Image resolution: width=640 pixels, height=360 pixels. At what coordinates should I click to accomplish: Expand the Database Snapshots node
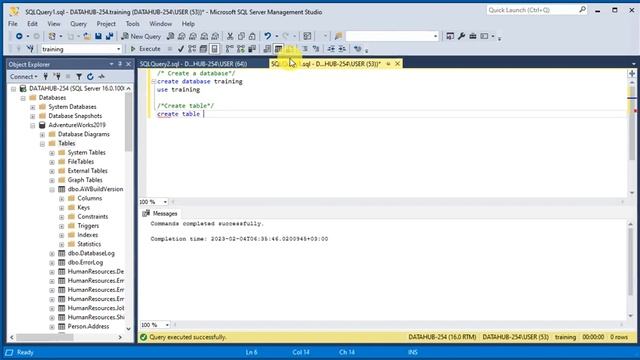pyautogui.click(x=33, y=116)
